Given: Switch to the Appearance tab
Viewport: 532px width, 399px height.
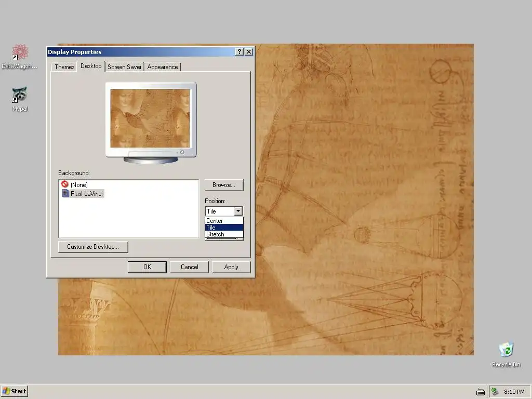Looking at the screenshot, I should (x=163, y=67).
